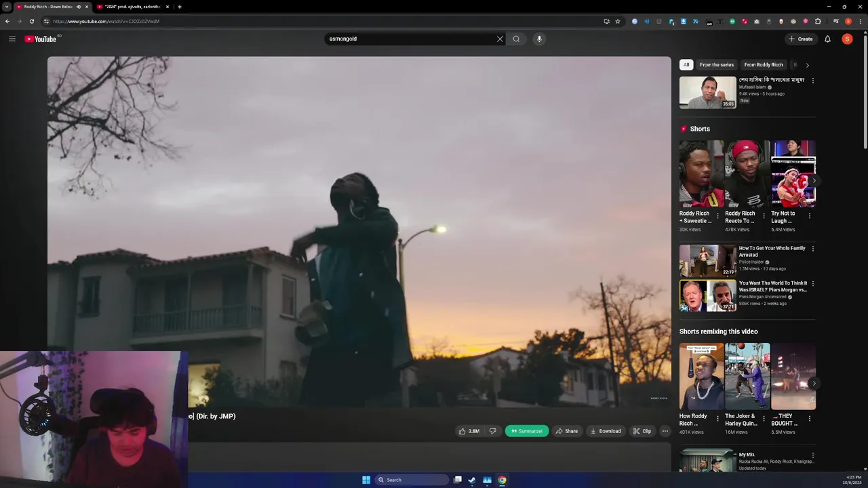868x488 pixels.
Task: Clear the search box with the X icon
Action: pyautogui.click(x=500, y=39)
